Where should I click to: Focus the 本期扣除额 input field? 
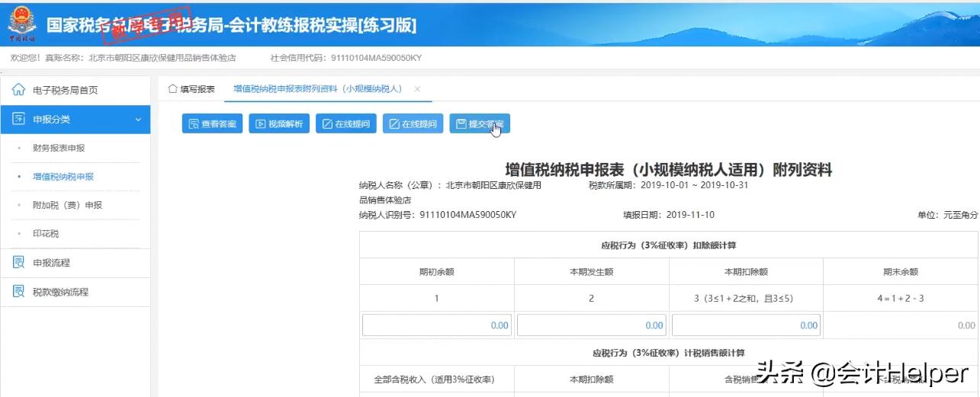coord(747,325)
